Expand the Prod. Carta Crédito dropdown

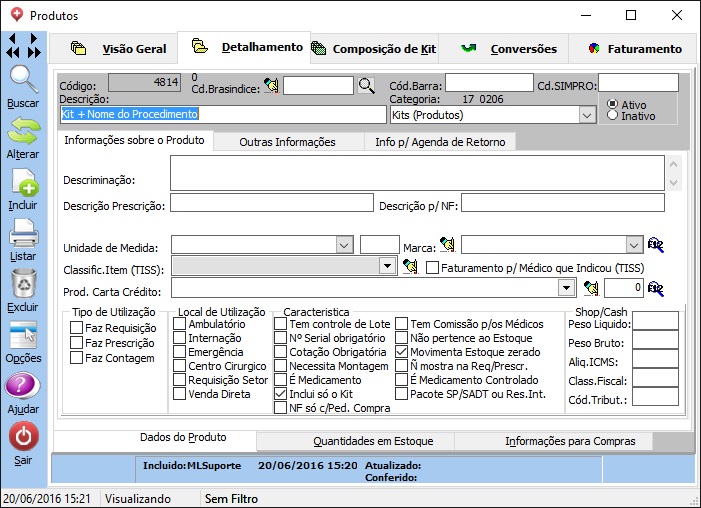pyautogui.click(x=567, y=288)
